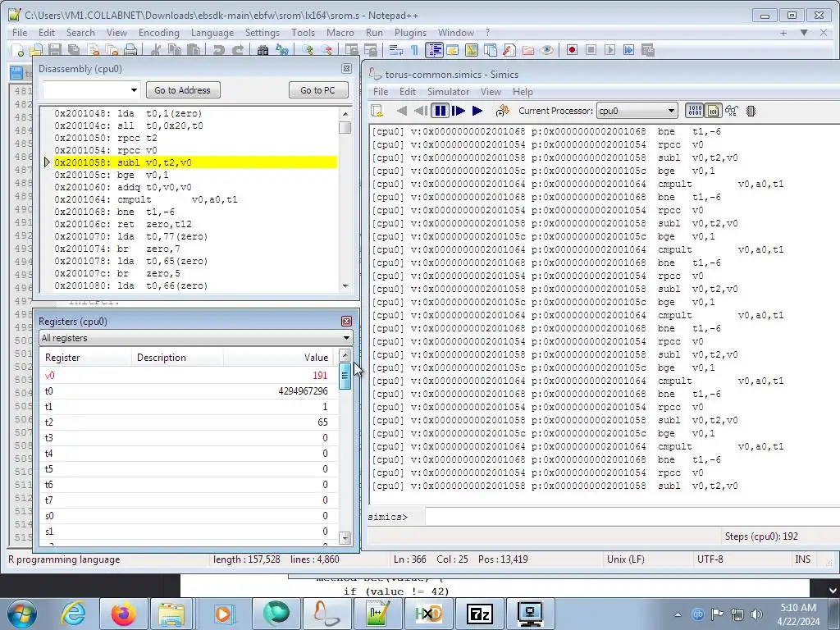Open the Notepad++ Plugins menu
Viewport: 840px width, 630px height.
coord(410,33)
